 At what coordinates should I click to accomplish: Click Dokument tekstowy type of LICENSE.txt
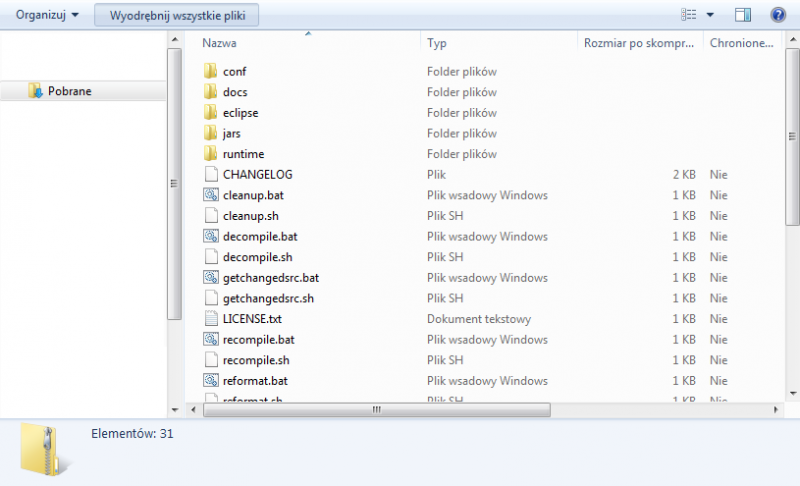coord(479,319)
